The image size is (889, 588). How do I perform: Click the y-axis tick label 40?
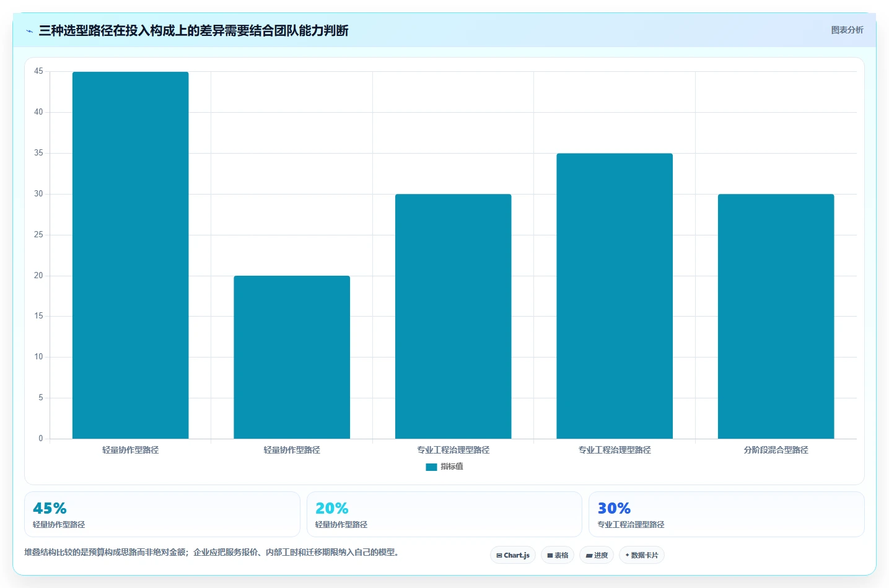(x=38, y=112)
